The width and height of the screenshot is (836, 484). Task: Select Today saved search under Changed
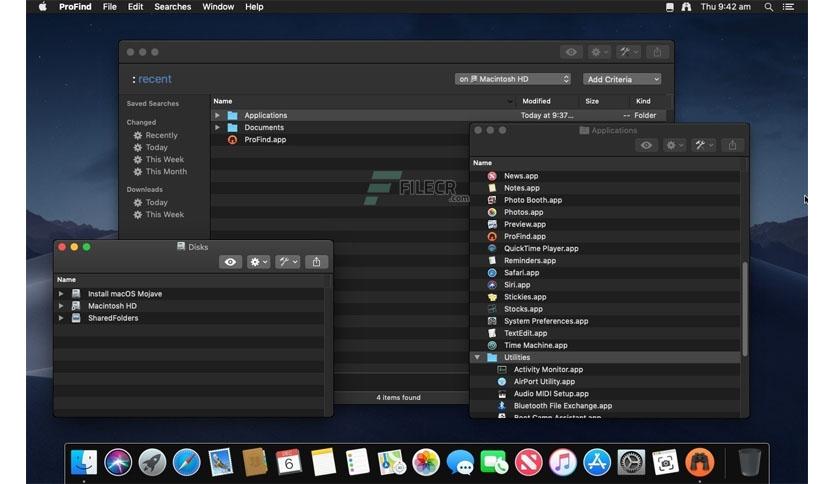156,147
